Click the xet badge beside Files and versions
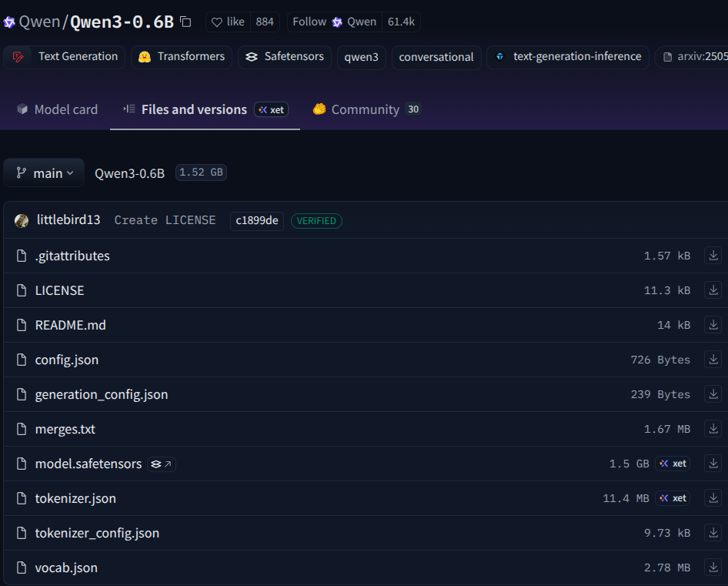This screenshot has height=586, width=728. tap(272, 109)
